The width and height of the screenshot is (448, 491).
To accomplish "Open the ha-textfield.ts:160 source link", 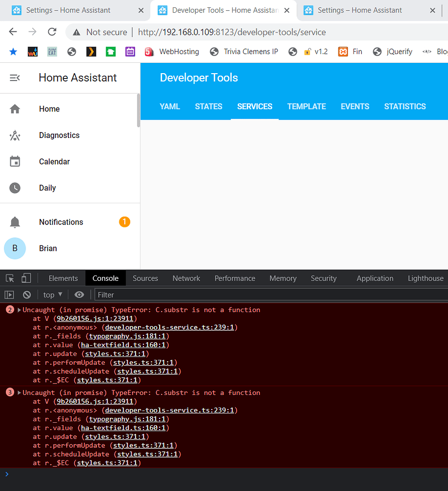I will [122, 345].
